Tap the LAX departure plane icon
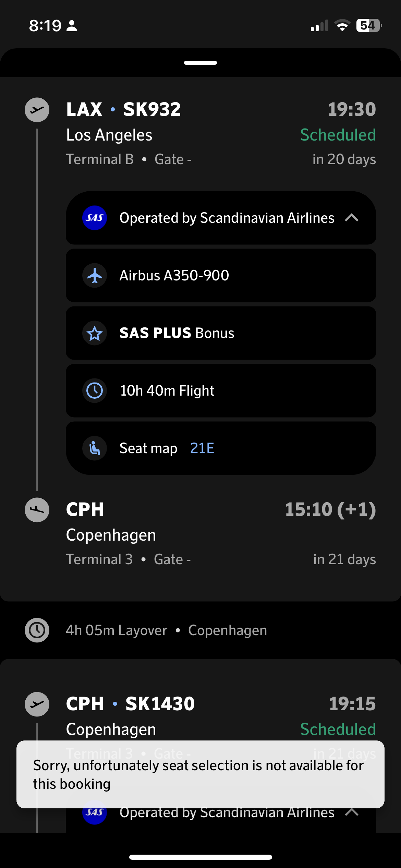This screenshot has height=868, width=401. point(37,110)
